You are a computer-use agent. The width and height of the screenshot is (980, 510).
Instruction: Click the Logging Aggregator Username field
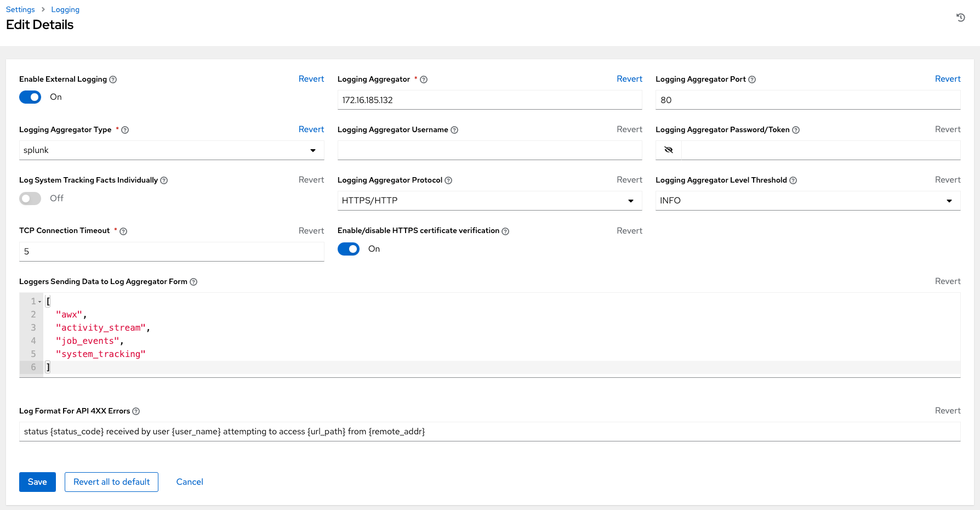489,150
